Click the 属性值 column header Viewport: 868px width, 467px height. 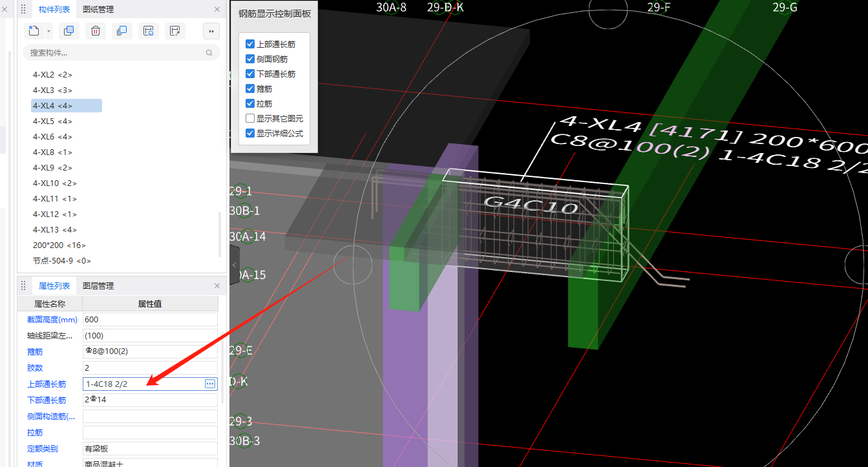pos(150,304)
